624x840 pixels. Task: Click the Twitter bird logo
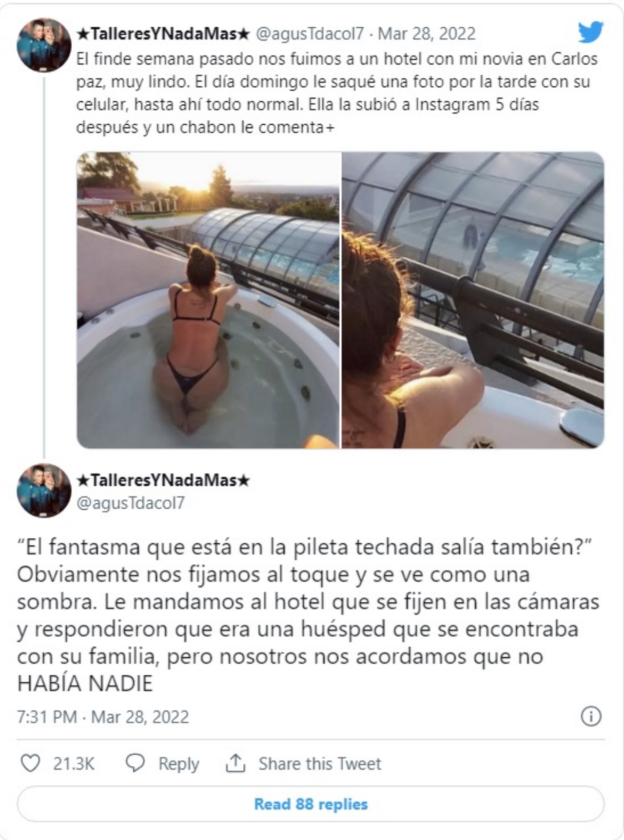coord(590,32)
